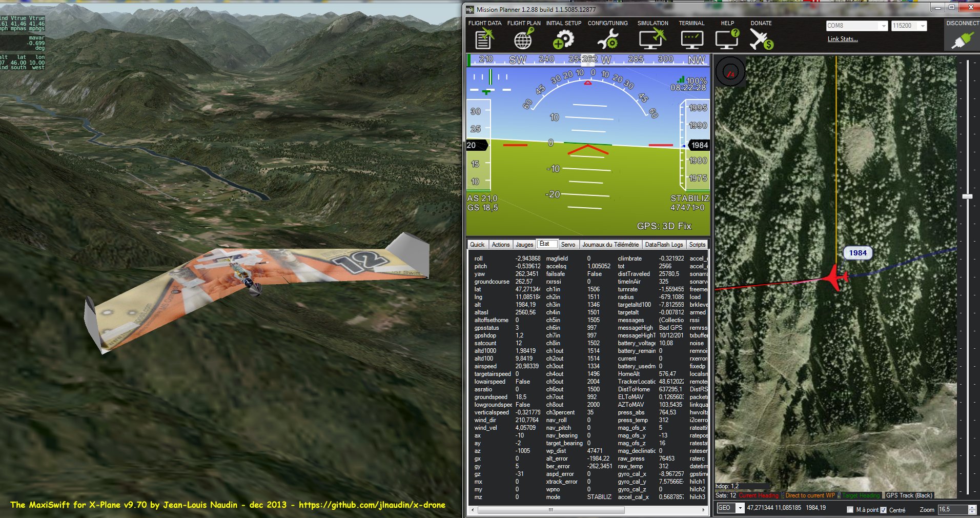
Task: Click the map zoom vertical slider handle
Action: (967, 196)
